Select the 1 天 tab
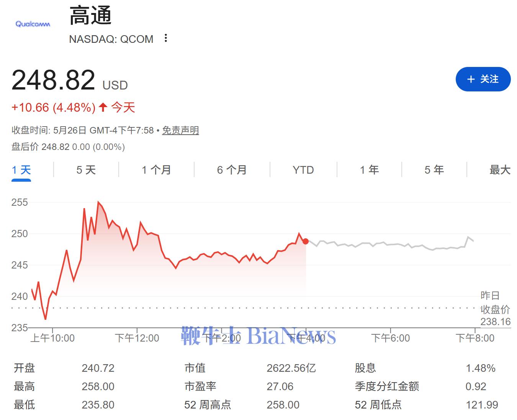 click(21, 170)
